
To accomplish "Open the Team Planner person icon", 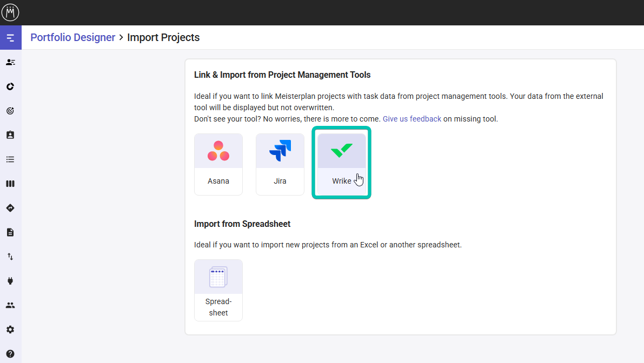I will [x=10, y=62].
